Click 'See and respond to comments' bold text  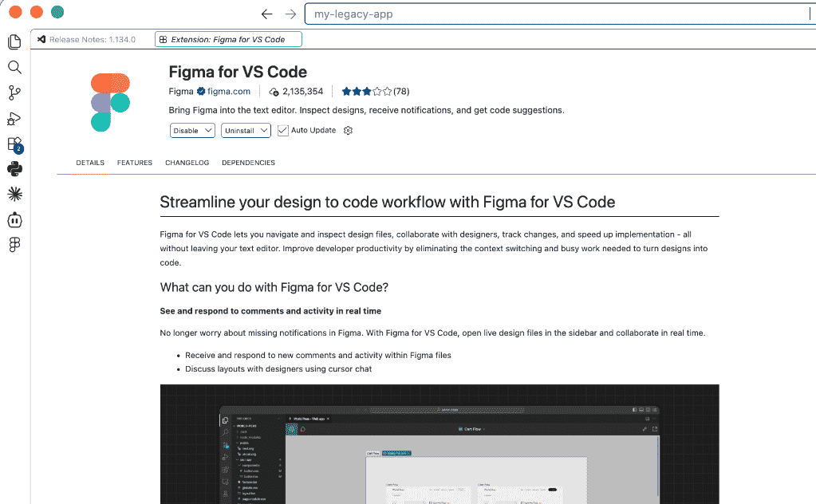pyautogui.click(x=270, y=311)
